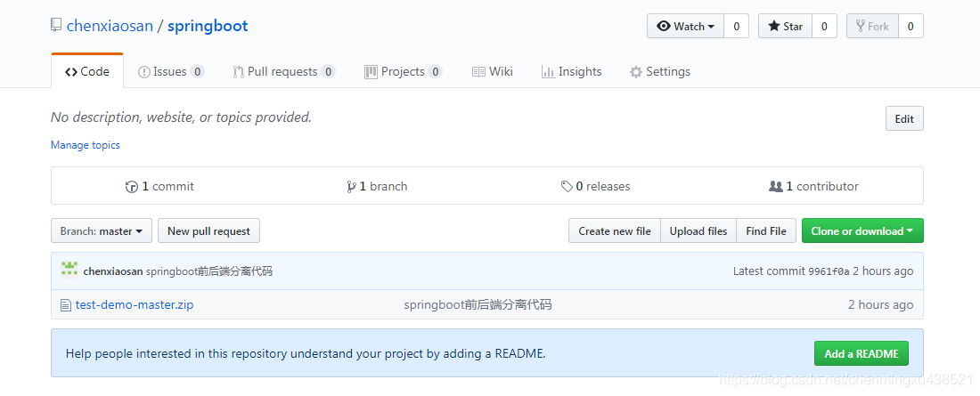
Task: Star the repository with the Star button
Action: 786,26
